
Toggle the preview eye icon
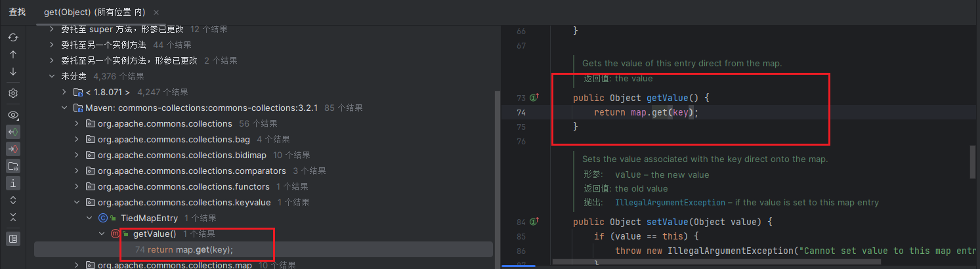[x=13, y=115]
